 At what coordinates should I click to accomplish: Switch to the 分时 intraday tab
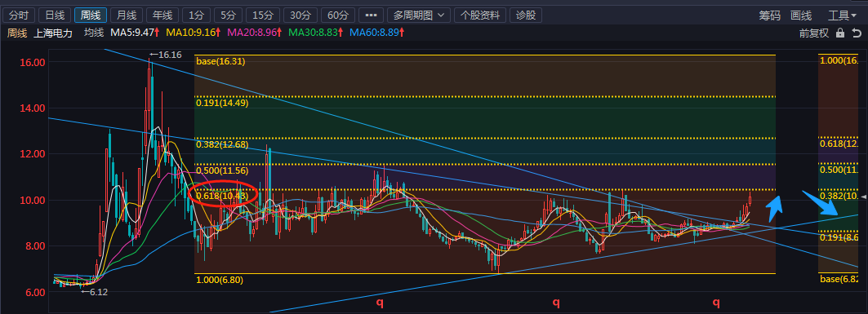[18, 15]
